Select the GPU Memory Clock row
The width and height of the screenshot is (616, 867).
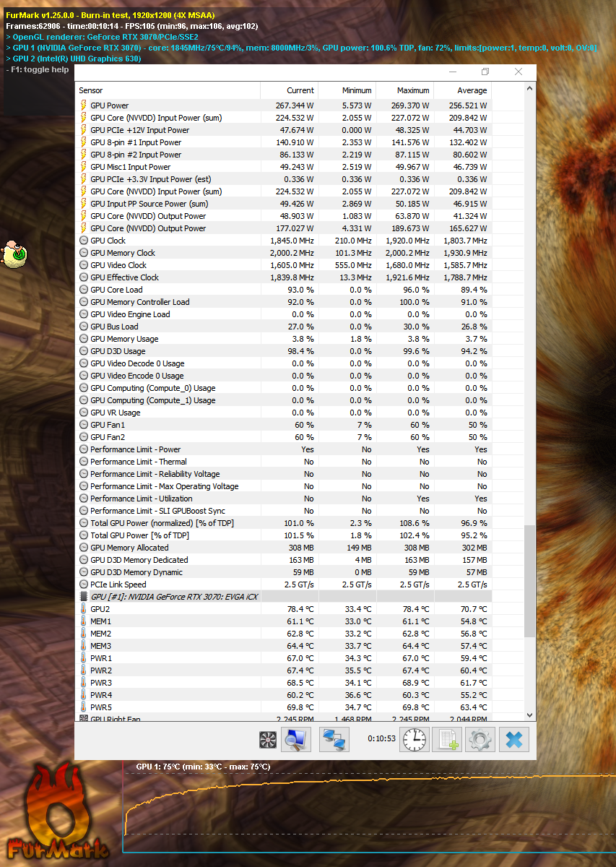click(x=284, y=253)
